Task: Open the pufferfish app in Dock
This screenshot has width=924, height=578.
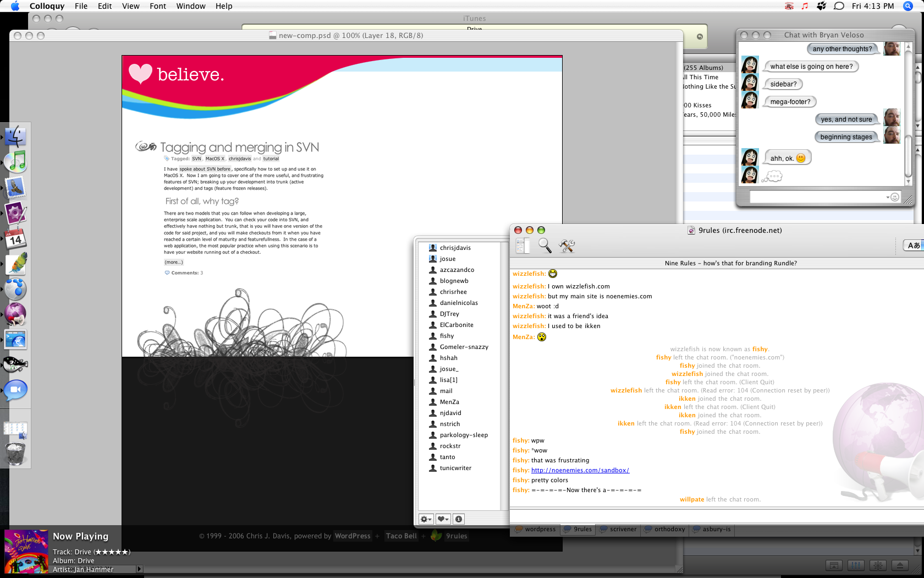Action: click(15, 364)
